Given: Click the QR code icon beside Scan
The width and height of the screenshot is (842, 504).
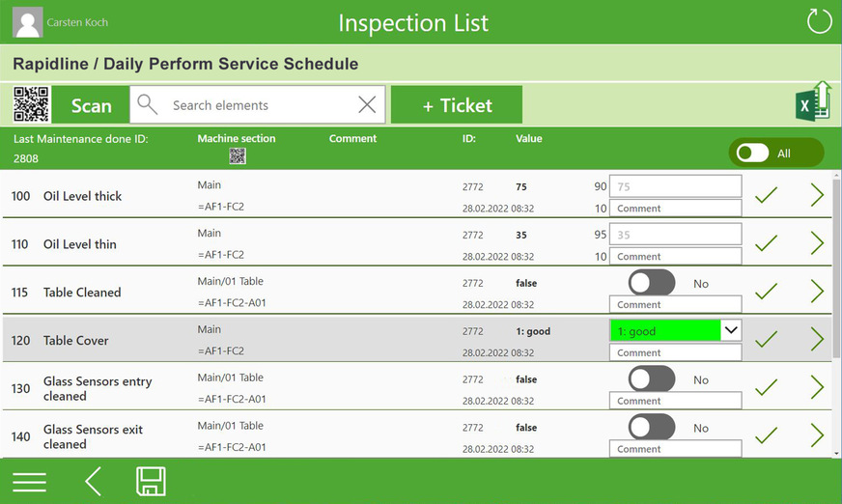Looking at the screenshot, I should [31, 104].
